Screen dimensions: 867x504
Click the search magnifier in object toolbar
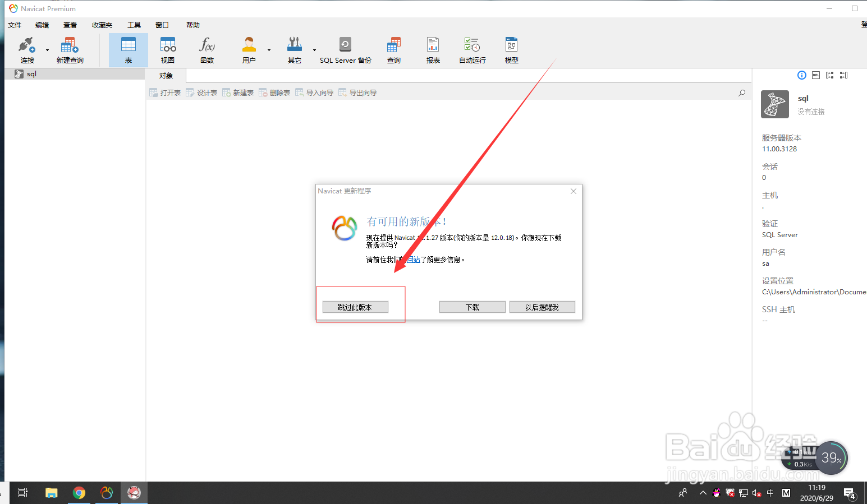click(742, 93)
